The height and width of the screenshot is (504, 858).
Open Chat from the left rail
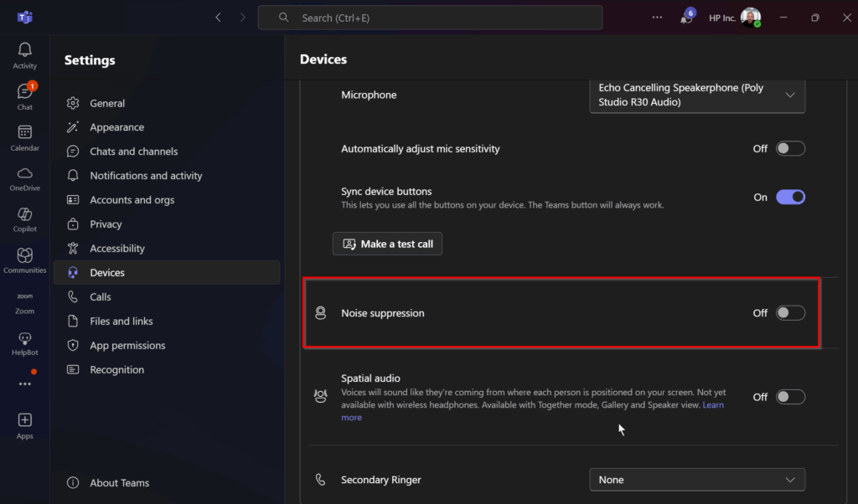(25, 96)
